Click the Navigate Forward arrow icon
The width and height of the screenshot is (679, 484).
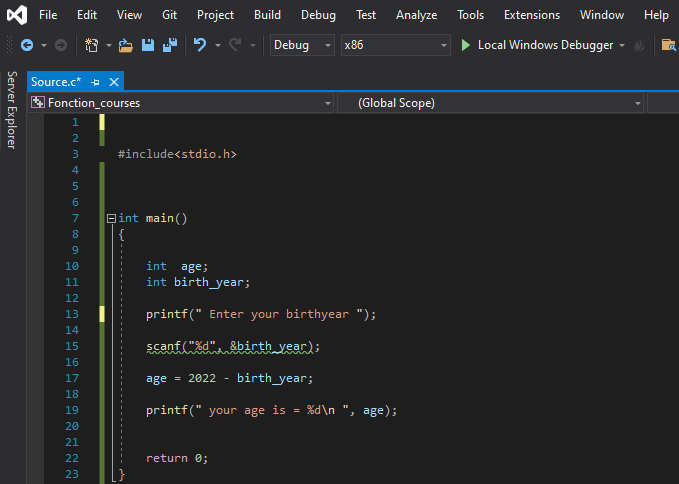(61, 45)
